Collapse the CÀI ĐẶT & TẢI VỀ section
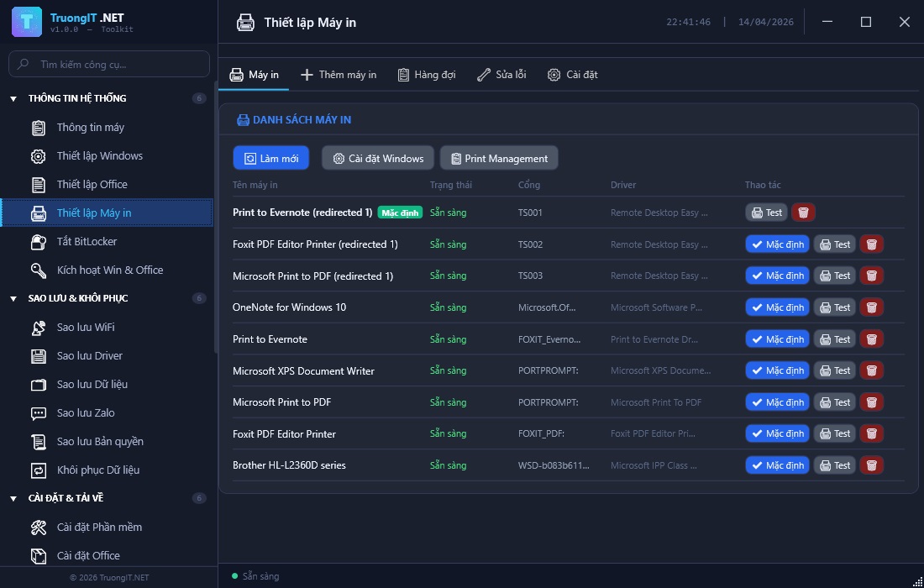This screenshot has height=588, width=924. point(13,499)
